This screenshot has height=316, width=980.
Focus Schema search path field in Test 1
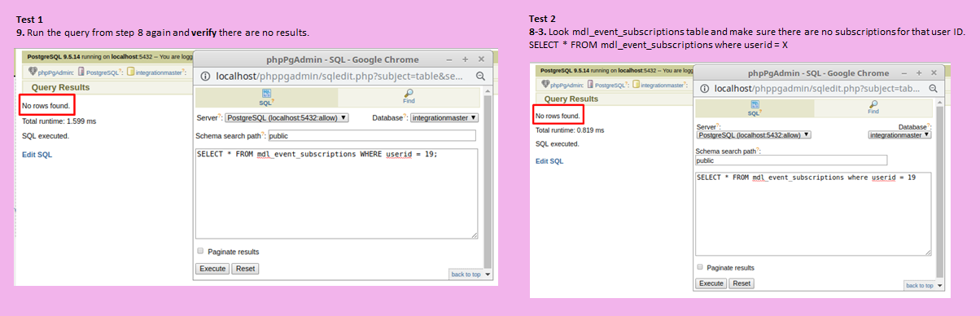(372, 136)
